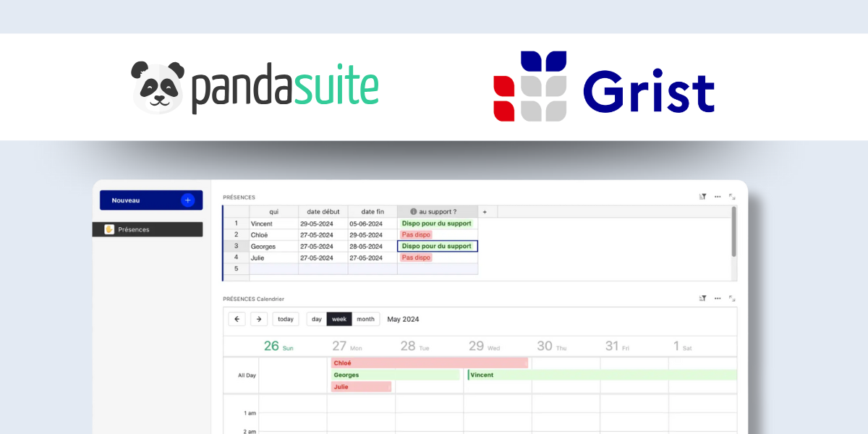Add a new column with the plus button
The width and height of the screenshot is (868, 434).
click(485, 211)
